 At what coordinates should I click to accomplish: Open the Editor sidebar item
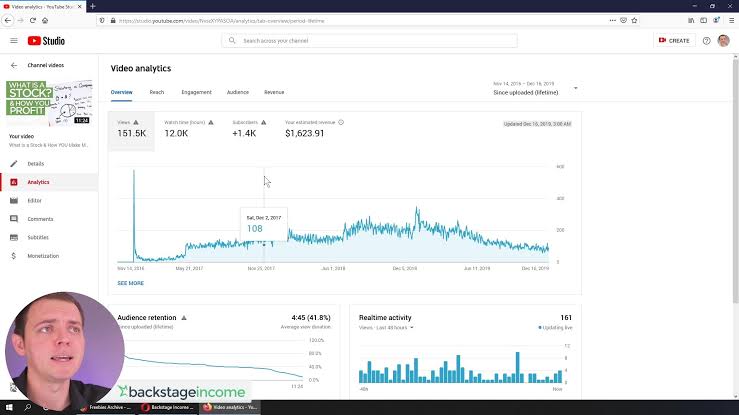click(49, 201)
